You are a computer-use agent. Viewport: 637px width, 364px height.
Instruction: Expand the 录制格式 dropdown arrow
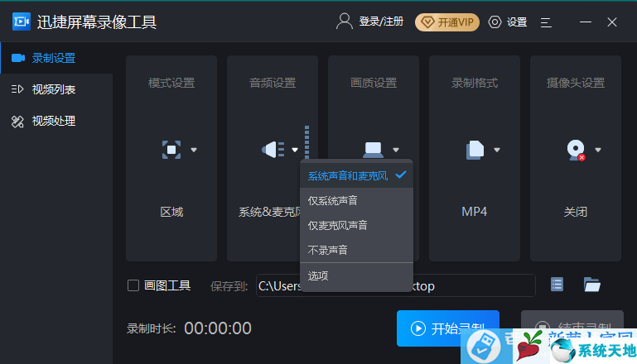(496, 150)
